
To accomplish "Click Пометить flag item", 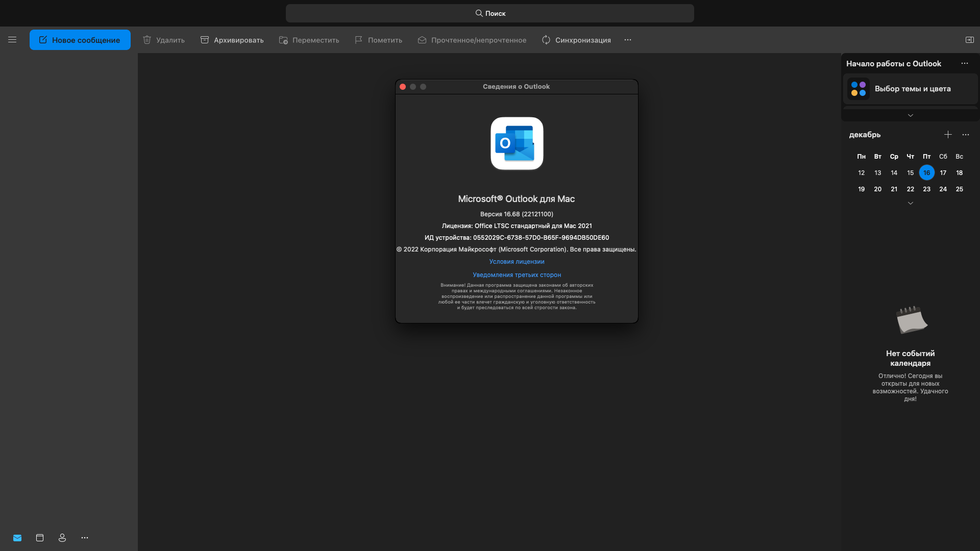I will coord(379,40).
